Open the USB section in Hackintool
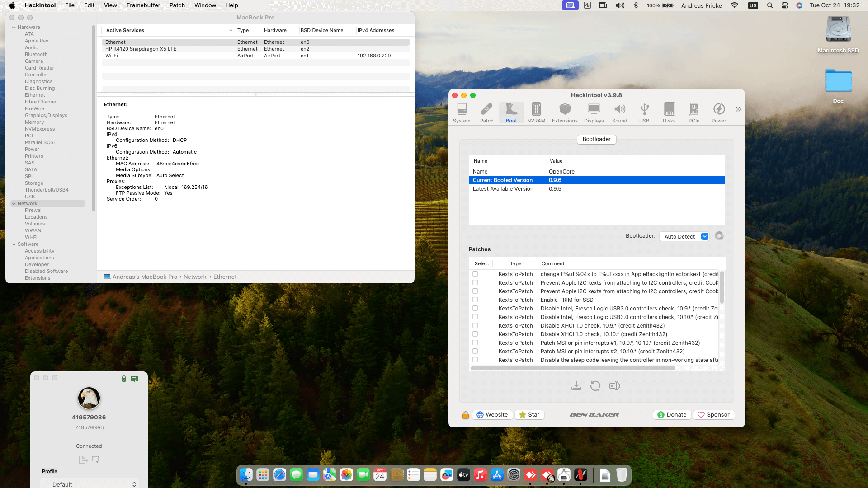 [x=644, y=113]
